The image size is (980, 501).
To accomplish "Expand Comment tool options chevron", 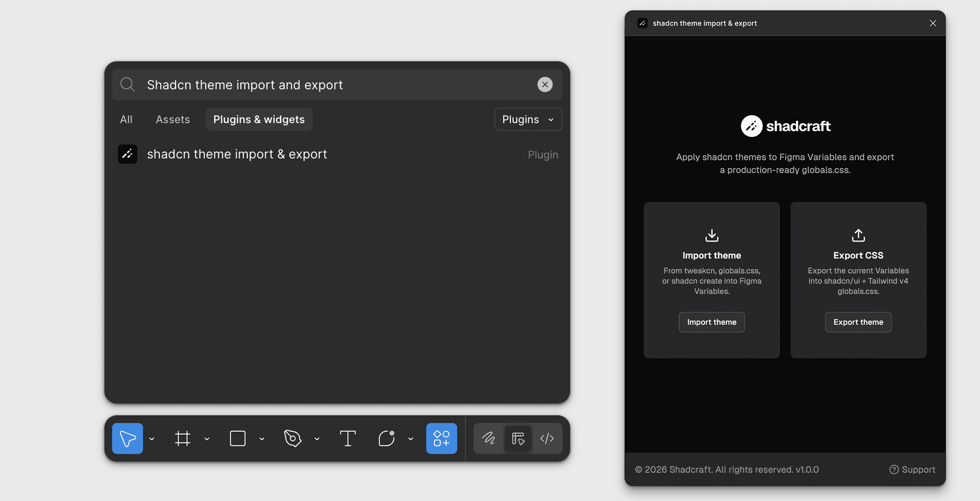I will pyautogui.click(x=411, y=439).
